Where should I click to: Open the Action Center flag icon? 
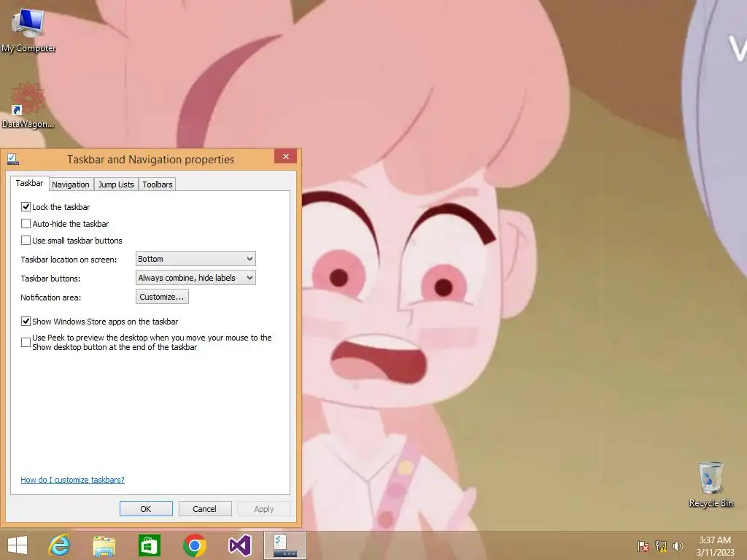[643, 545]
